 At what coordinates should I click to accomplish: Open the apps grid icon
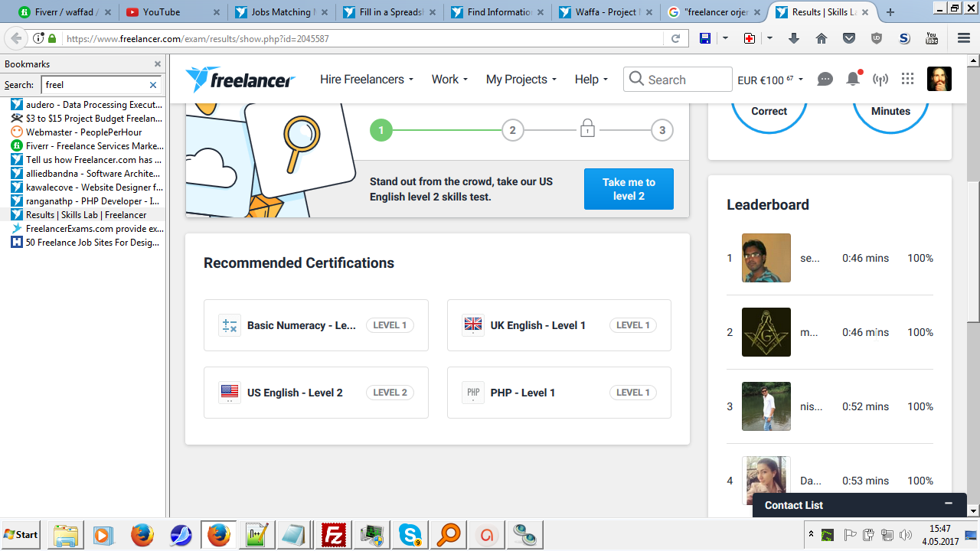(x=908, y=79)
